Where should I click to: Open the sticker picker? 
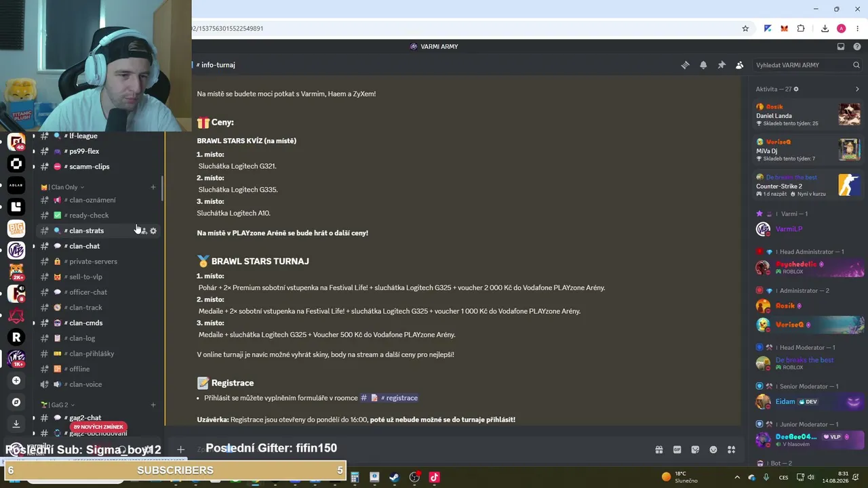click(x=695, y=449)
